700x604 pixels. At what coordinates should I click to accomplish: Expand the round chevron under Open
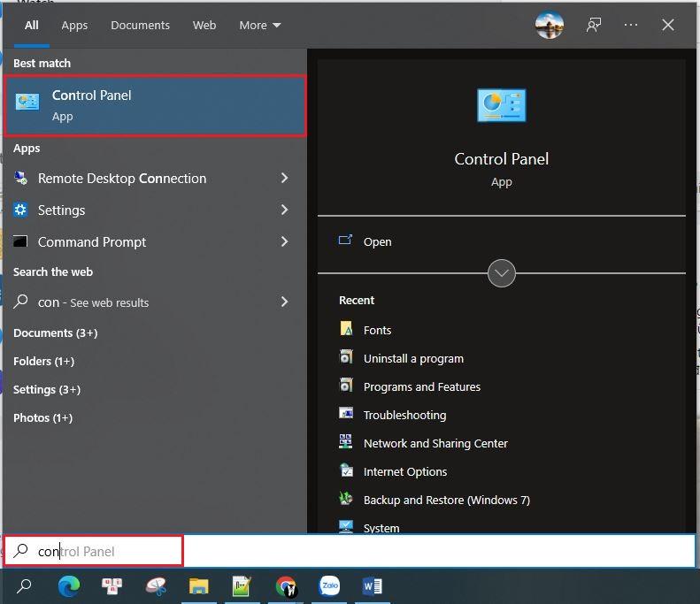(502, 273)
